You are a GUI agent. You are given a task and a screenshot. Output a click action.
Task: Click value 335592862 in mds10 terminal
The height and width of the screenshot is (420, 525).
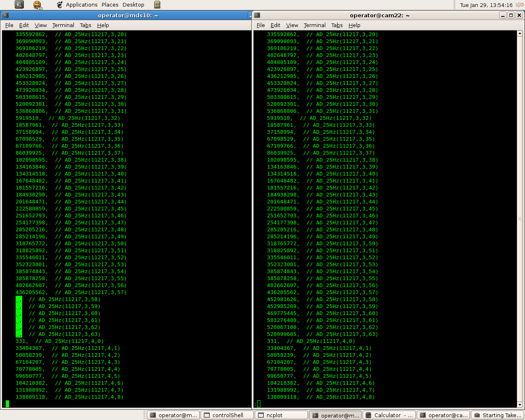[30, 34]
